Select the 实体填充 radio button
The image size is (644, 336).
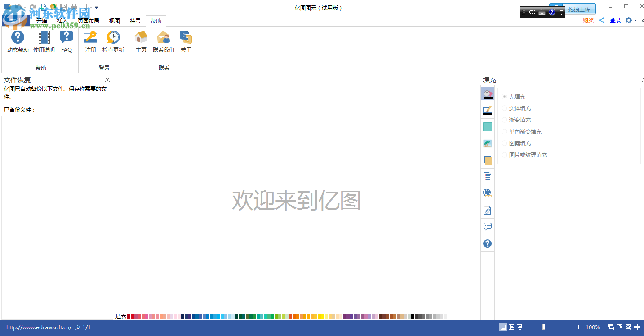pos(504,108)
